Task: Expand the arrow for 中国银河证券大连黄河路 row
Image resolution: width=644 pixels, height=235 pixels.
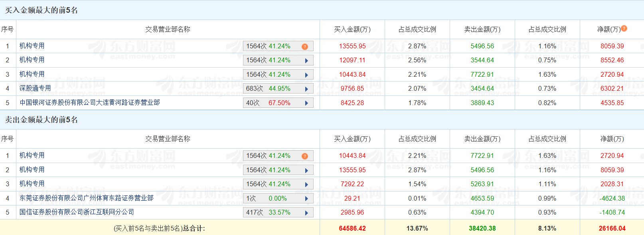Action: click(306, 103)
